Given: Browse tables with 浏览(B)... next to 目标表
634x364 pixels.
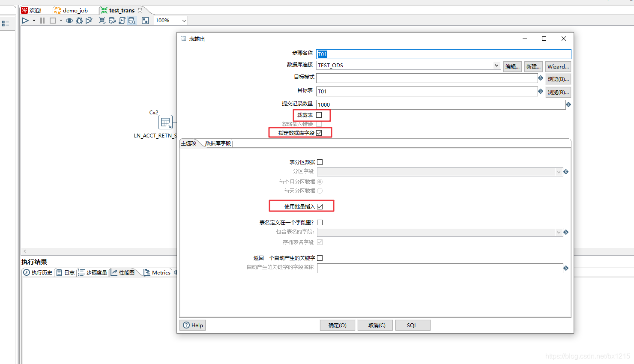Looking at the screenshot, I should pos(558,92).
